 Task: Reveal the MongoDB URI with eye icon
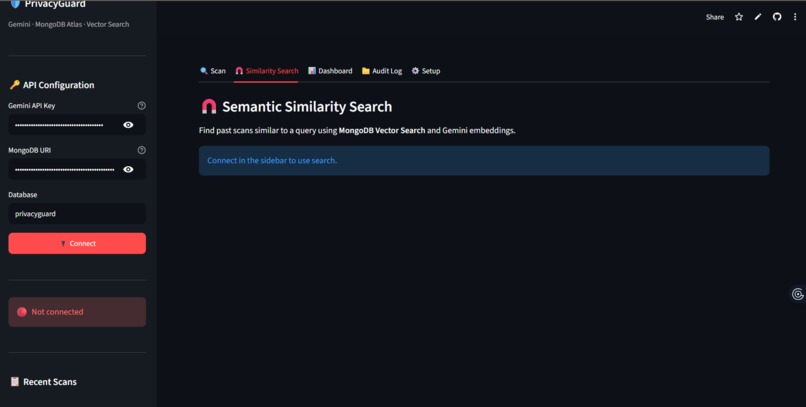tap(128, 170)
